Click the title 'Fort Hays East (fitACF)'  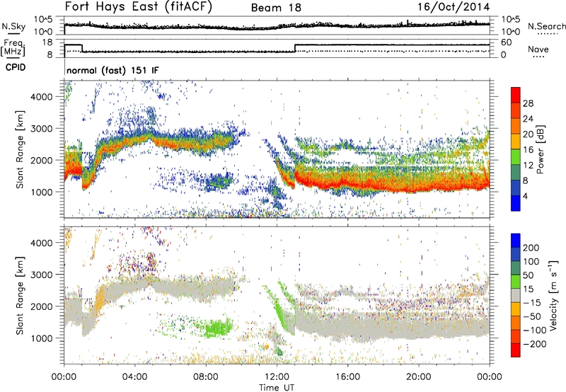click(x=139, y=6)
